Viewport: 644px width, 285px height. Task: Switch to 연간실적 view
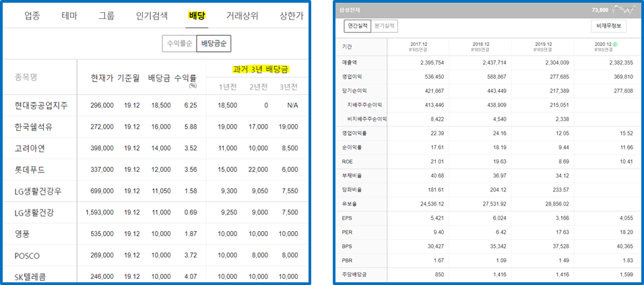click(x=357, y=26)
